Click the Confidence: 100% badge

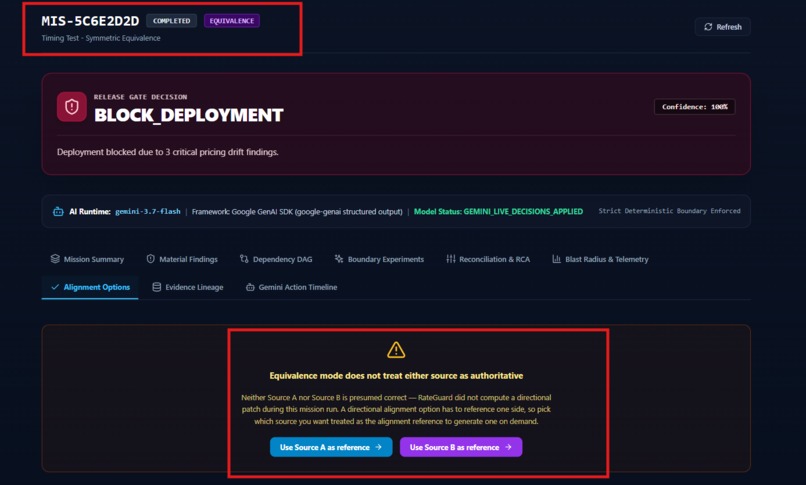(694, 107)
